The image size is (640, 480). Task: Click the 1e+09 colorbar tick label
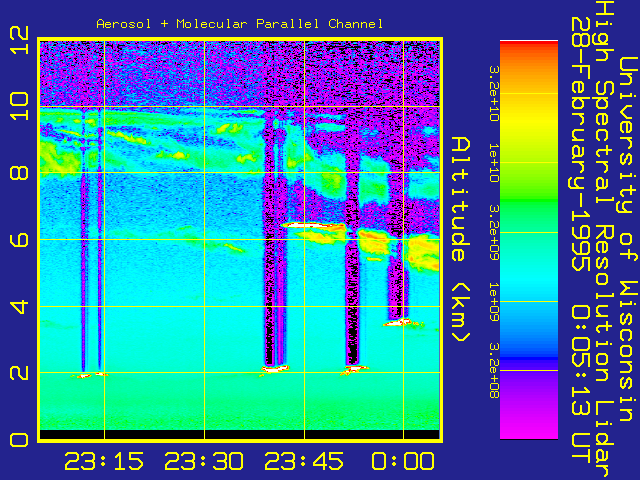pyautogui.click(x=493, y=302)
